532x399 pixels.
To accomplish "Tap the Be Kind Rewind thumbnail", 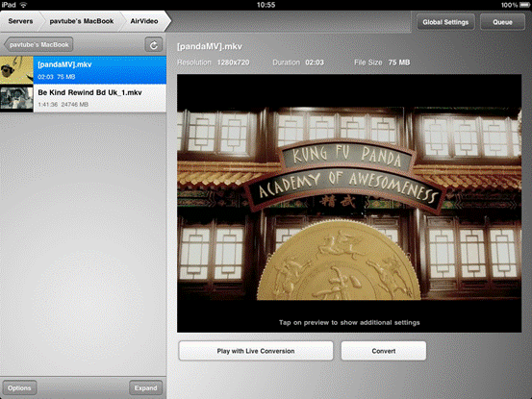I will pyautogui.click(x=16, y=98).
